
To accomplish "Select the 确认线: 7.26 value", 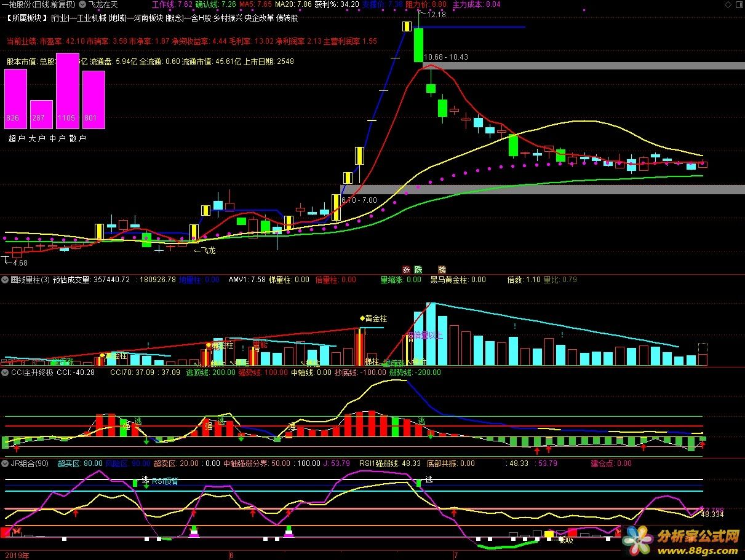I will [x=216, y=4].
